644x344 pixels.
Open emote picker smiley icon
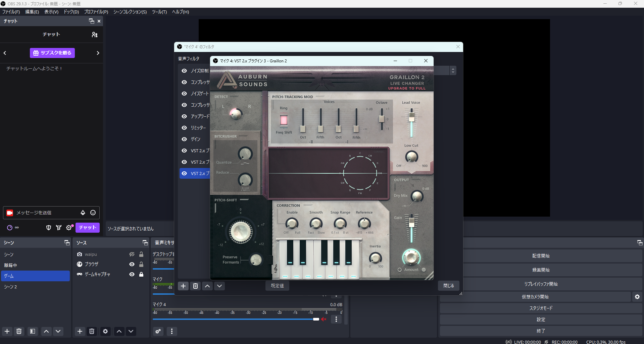pyautogui.click(x=93, y=213)
